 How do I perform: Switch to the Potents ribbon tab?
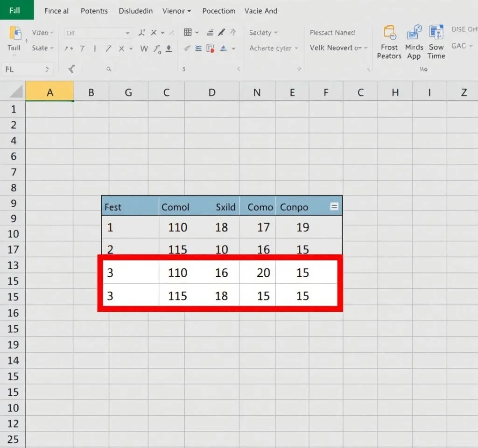(x=94, y=11)
